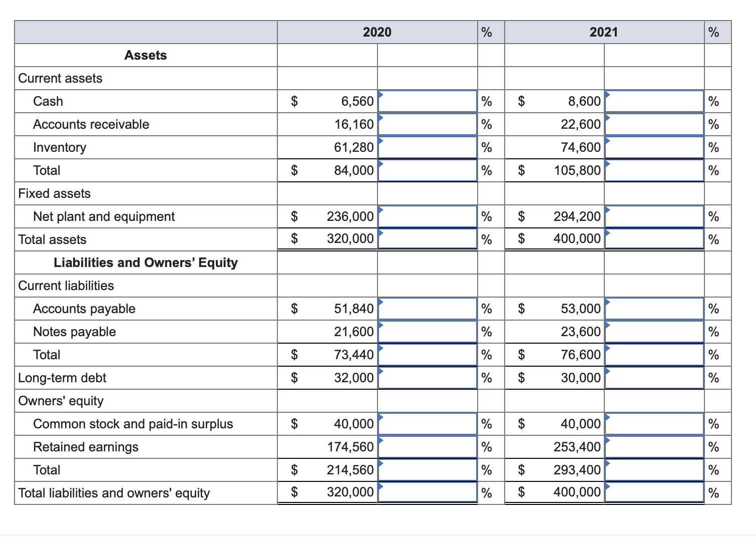Focus 2020 Total liabilities and owners' equity field

[x=428, y=492]
